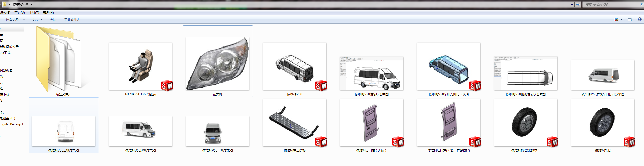Click the search box 搜索 依维柯V50
This screenshot has width=644, height=166.
click(x=611, y=4)
